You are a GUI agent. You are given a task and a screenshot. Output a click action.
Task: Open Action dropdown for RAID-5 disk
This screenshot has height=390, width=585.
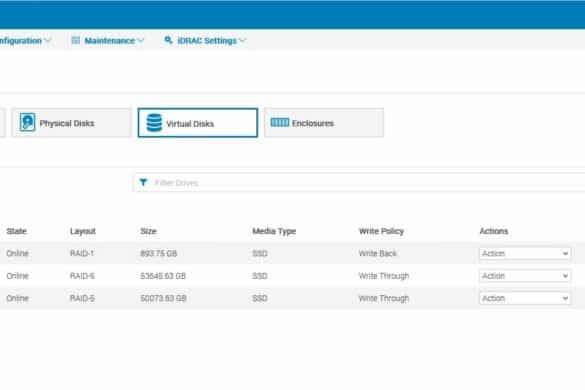pos(525,298)
